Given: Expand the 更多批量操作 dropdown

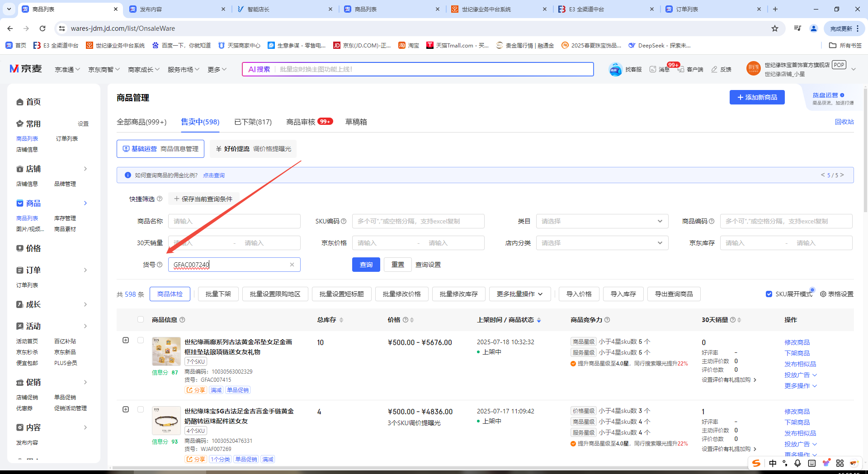Looking at the screenshot, I should 519,294.
